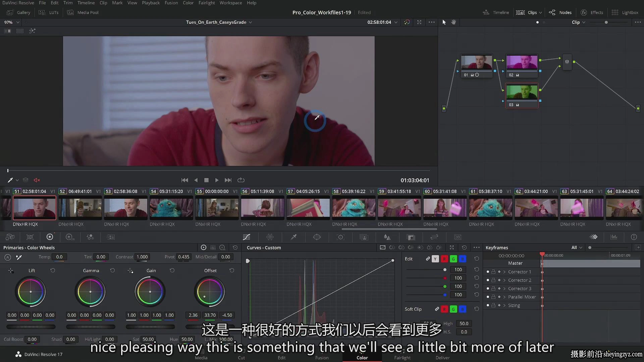
Task: Open the Gallery panel
Action: tap(19, 12)
